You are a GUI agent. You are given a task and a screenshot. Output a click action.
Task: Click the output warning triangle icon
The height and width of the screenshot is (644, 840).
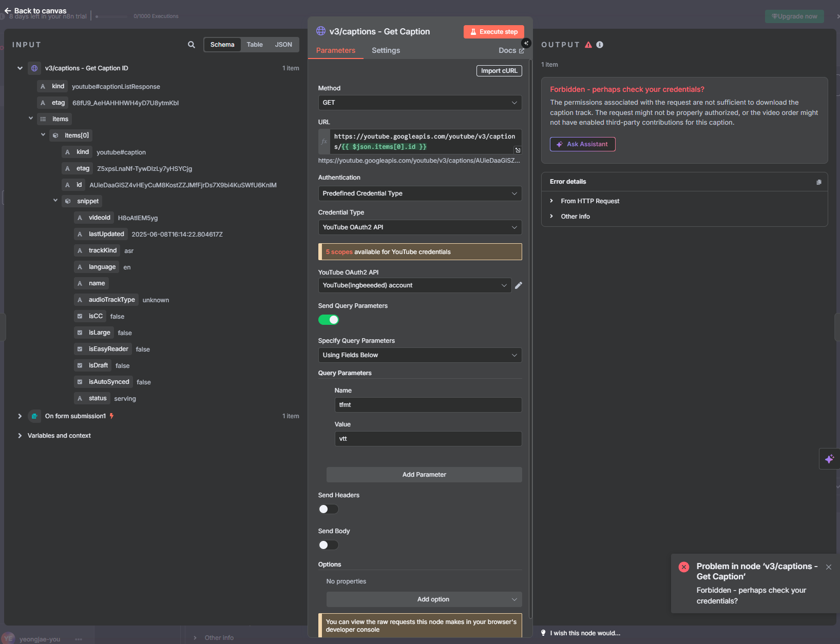pyautogui.click(x=588, y=45)
